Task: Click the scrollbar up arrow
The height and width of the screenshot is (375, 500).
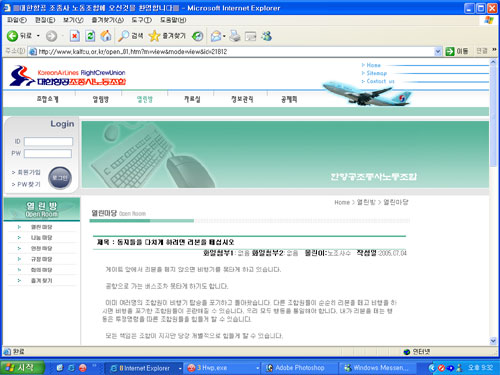Action: [x=493, y=62]
